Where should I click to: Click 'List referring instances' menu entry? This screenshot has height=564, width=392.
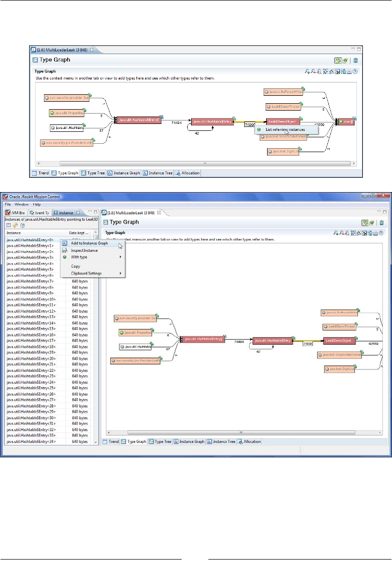[x=286, y=129]
